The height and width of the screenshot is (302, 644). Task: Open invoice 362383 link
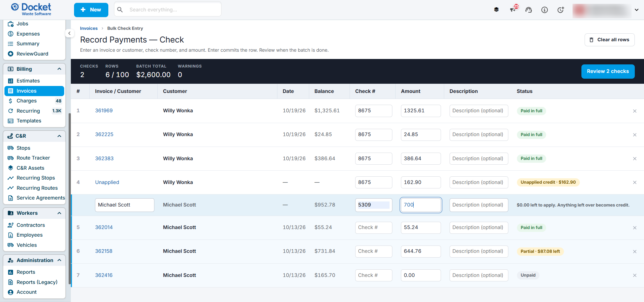[104, 159]
